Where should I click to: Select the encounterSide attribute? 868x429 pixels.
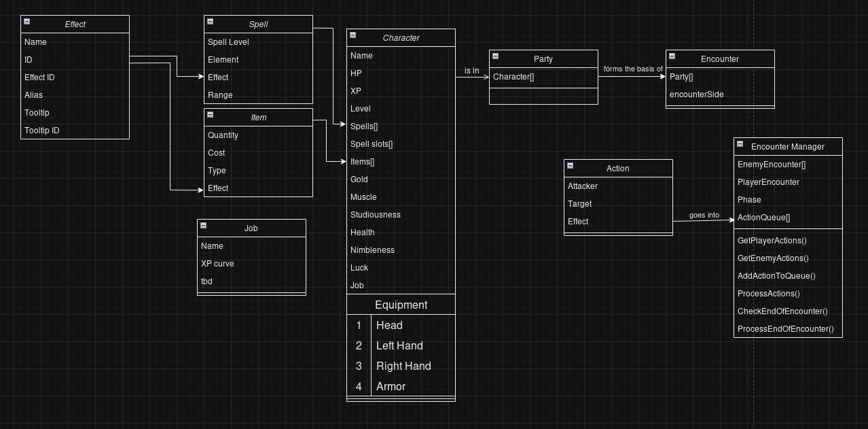coord(696,95)
